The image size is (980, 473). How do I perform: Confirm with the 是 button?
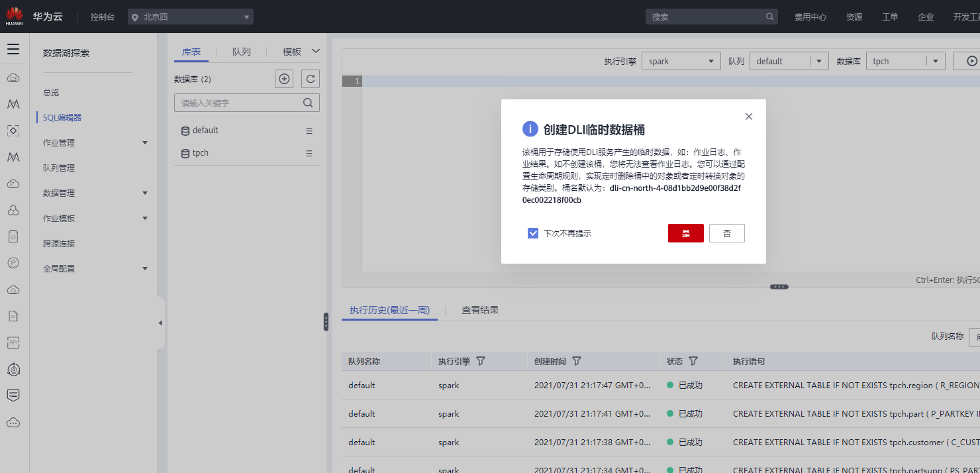686,233
